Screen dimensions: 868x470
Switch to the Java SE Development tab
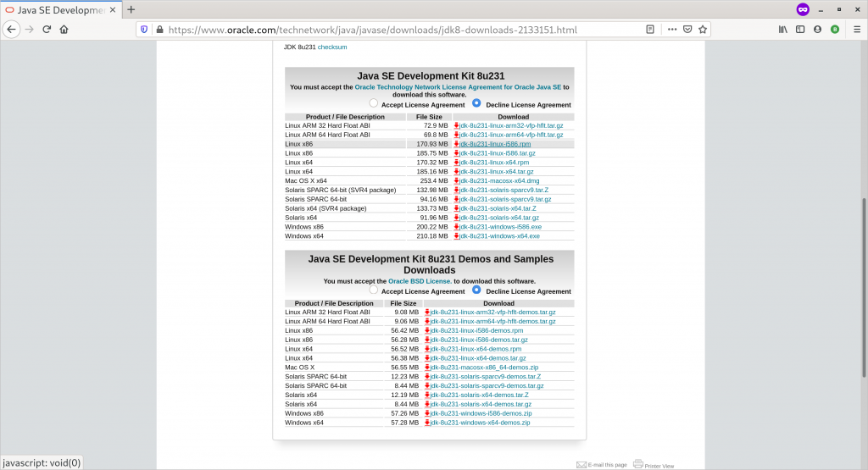pos(60,10)
